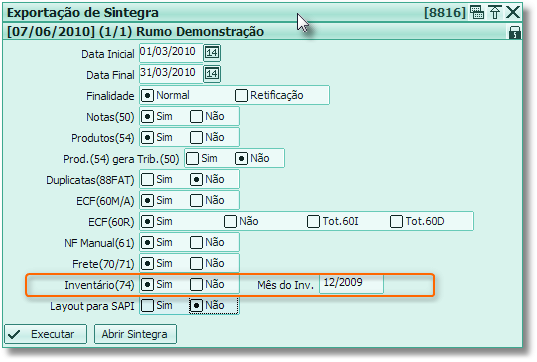Click the pin-to-top arrow icon
The height and width of the screenshot is (362, 537).
(495, 12)
